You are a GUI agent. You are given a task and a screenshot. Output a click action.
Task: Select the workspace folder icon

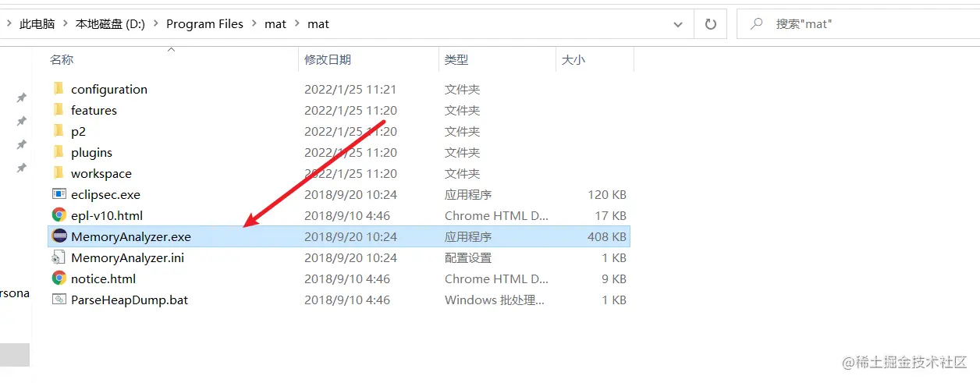point(59,173)
